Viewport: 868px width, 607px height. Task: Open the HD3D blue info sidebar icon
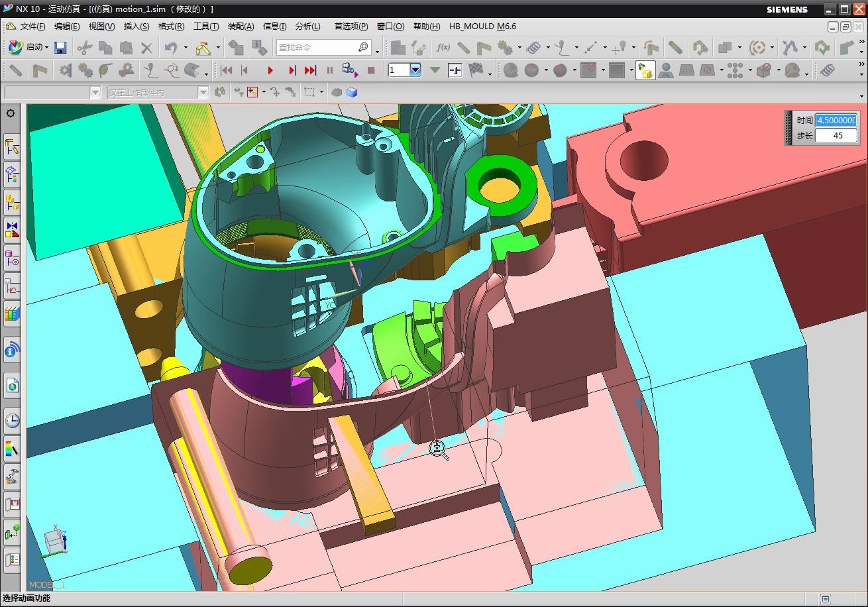coord(12,349)
